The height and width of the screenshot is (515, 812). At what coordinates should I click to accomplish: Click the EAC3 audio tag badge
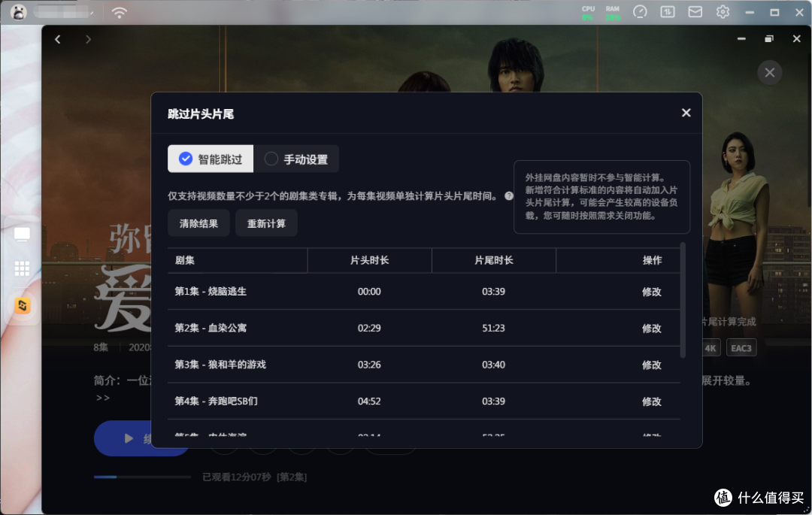741,348
